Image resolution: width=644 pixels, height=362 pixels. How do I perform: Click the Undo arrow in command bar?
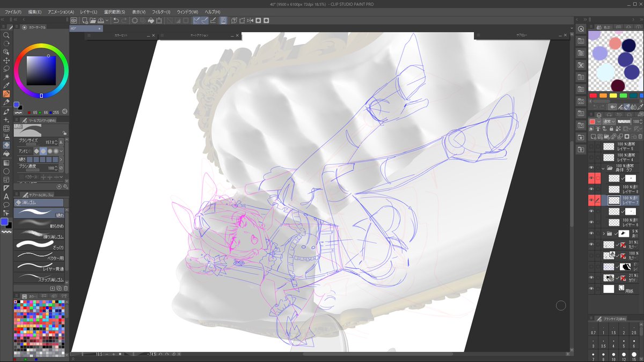tap(116, 20)
